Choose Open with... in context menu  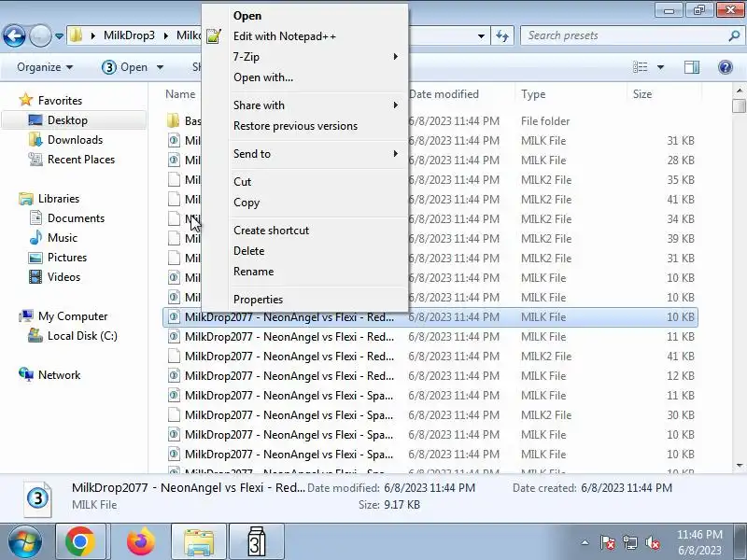pos(305,77)
